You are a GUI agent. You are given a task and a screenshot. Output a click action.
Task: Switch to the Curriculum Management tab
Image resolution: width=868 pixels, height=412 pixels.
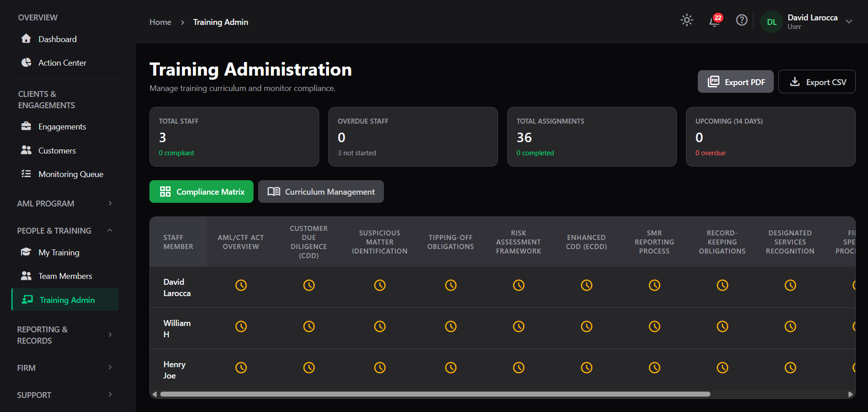tap(321, 192)
